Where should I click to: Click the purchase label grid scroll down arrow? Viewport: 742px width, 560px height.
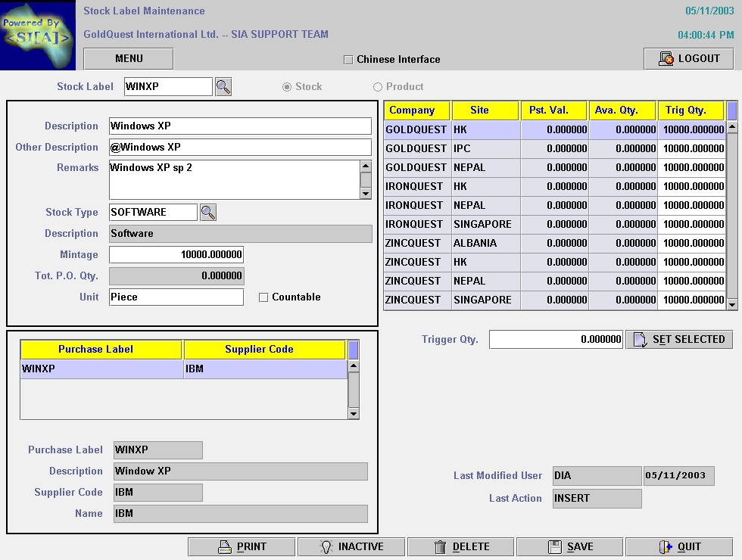click(354, 414)
